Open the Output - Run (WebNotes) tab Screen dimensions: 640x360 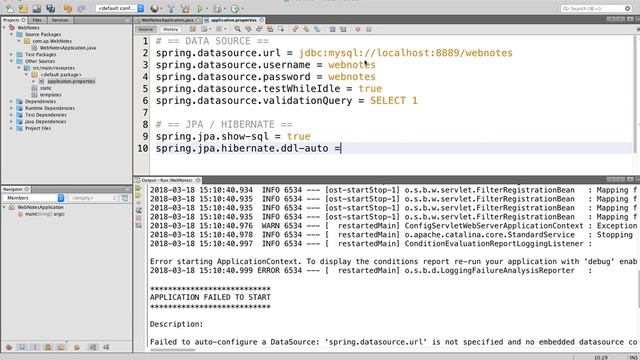point(167,180)
